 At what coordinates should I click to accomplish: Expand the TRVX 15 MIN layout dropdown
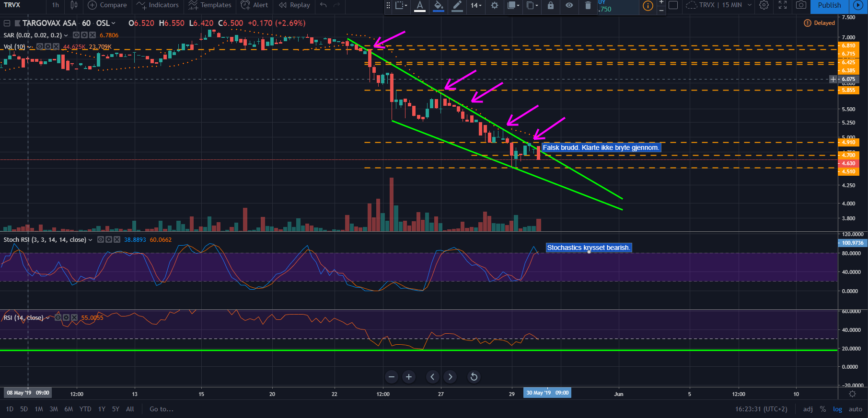tap(749, 5)
